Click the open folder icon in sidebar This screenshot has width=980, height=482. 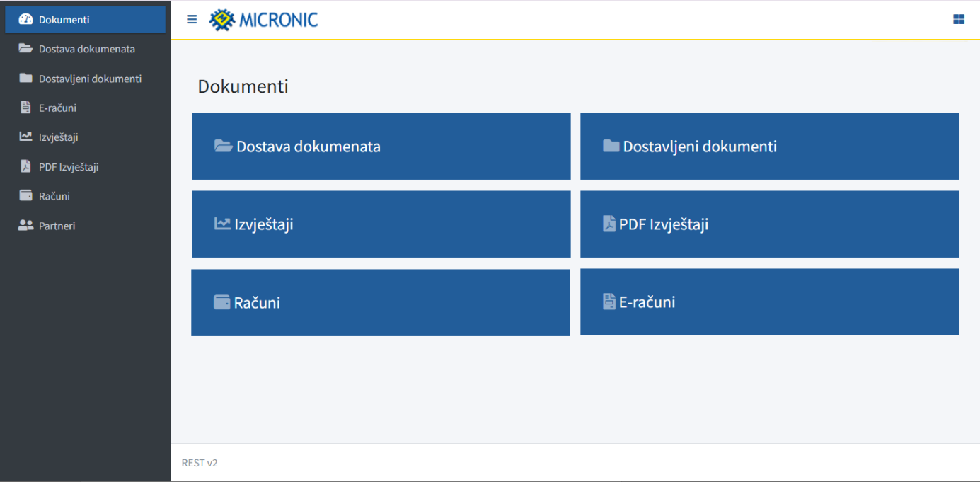pos(25,49)
